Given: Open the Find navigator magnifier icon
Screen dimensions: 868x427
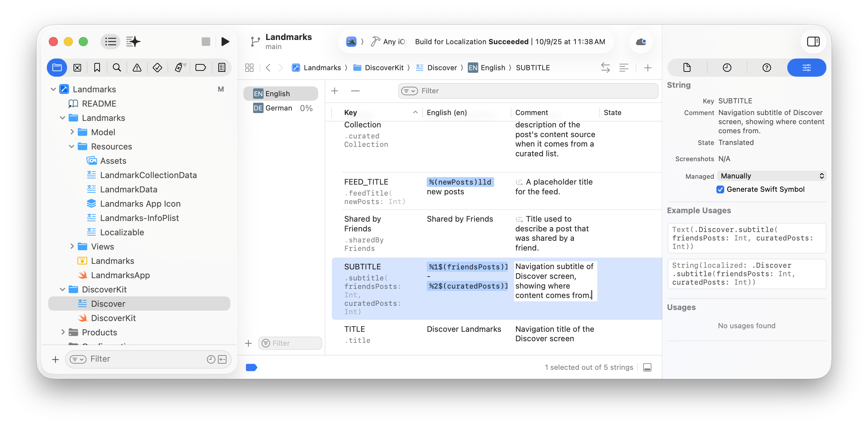Looking at the screenshot, I should 117,68.
